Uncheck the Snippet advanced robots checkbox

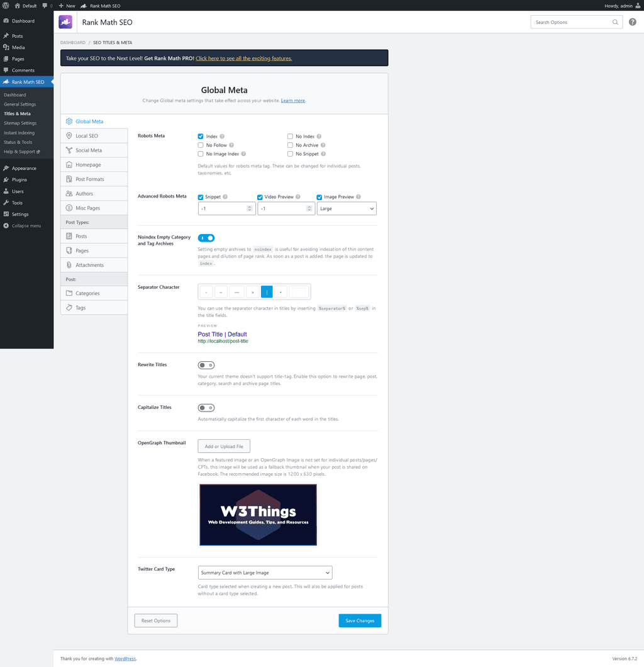(201, 197)
